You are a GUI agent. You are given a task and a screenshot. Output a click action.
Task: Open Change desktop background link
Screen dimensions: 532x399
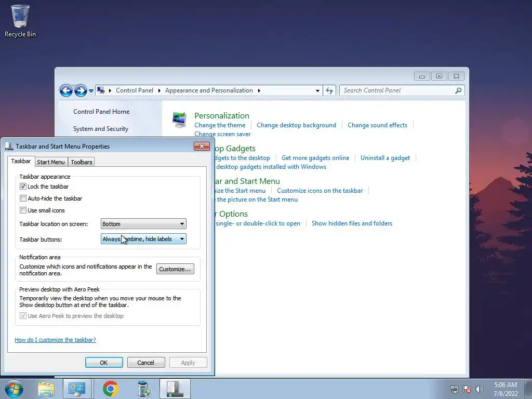click(296, 125)
